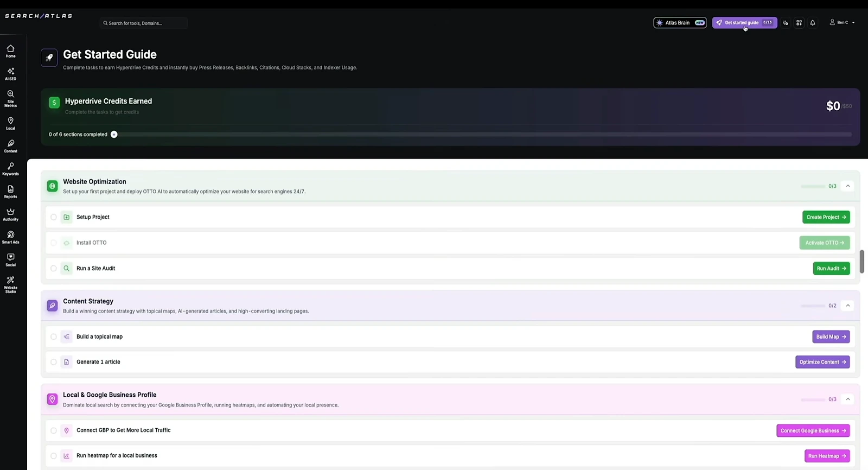Open the Home sidebar icon
The width and height of the screenshot is (868, 470).
[x=10, y=51]
